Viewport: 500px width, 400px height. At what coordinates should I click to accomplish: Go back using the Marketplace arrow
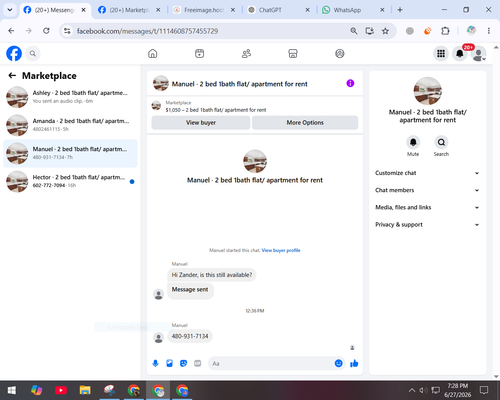(x=12, y=76)
